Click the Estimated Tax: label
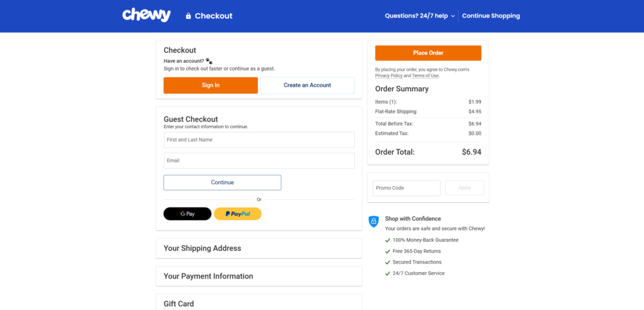 pos(392,133)
